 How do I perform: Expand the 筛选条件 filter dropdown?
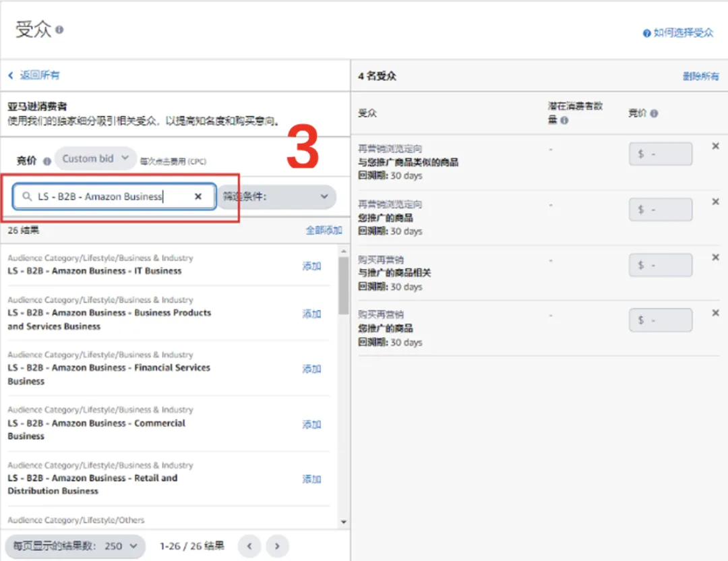pyautogui.click(x=278, y=197)
